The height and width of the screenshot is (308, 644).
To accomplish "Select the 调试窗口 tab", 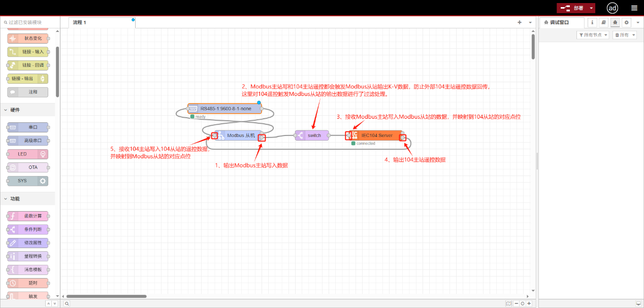I will tap(560, 22).
